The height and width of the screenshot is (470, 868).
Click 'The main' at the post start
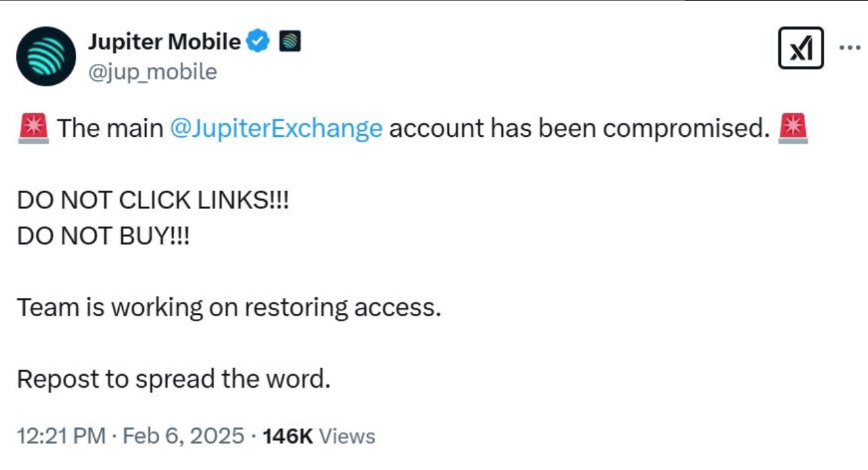pyautogui.click(x=110, y=128)
